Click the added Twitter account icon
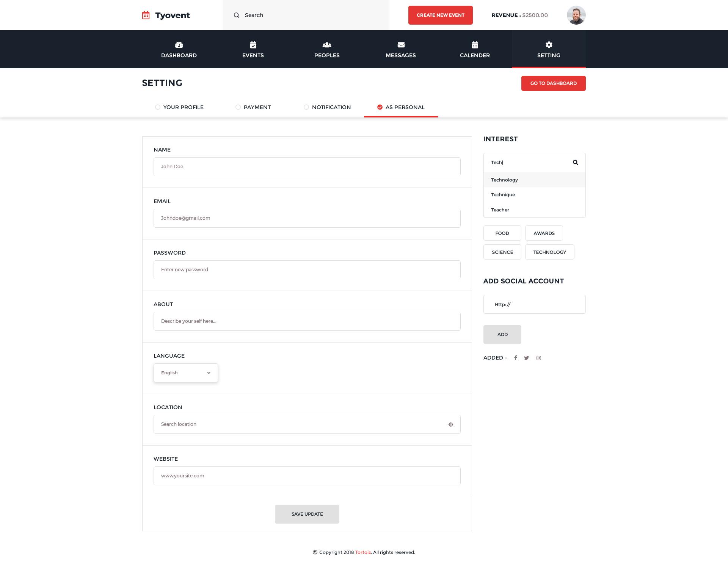Screen dimensions: 728x574 pyautogui.click(x=526, y=358)
